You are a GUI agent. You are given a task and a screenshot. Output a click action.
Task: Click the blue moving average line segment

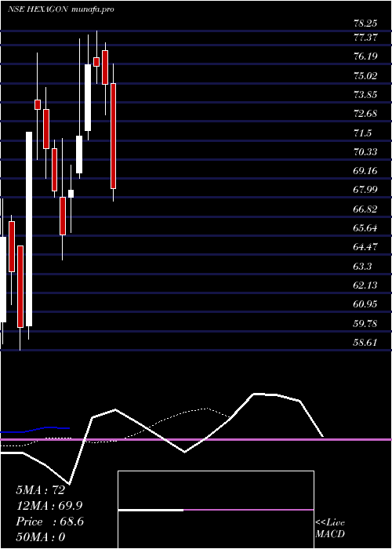[35, 430]
